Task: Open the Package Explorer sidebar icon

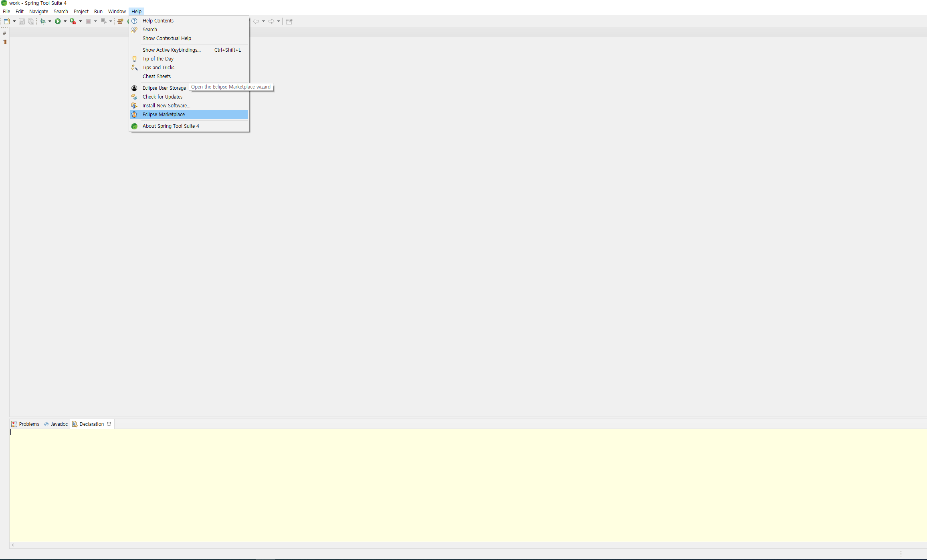Action: [4, 42]
